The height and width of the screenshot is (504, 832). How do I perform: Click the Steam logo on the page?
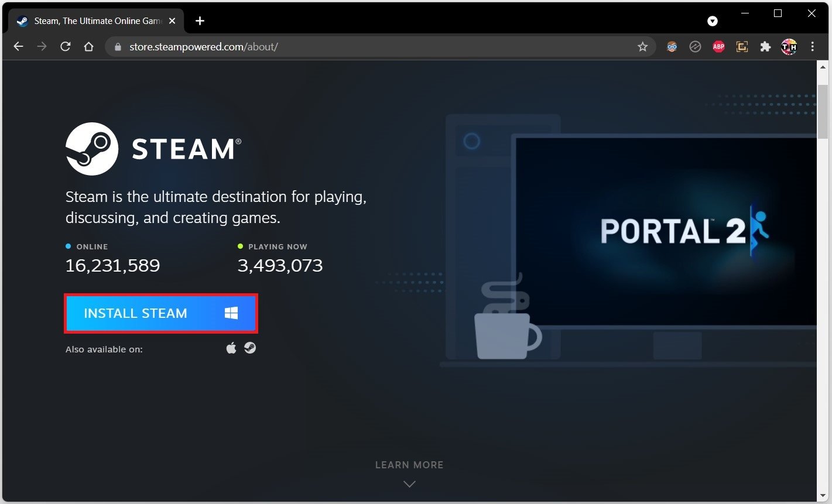click(153, 149)
